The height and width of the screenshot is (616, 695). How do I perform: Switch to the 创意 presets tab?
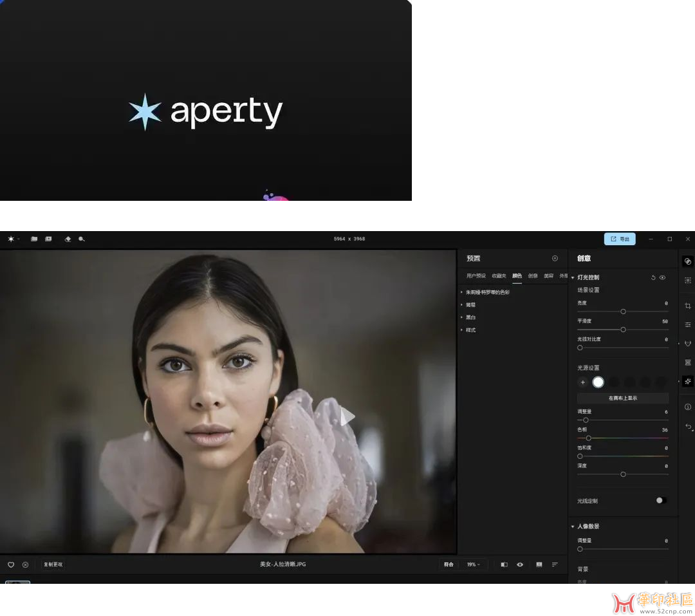(533, 276)
